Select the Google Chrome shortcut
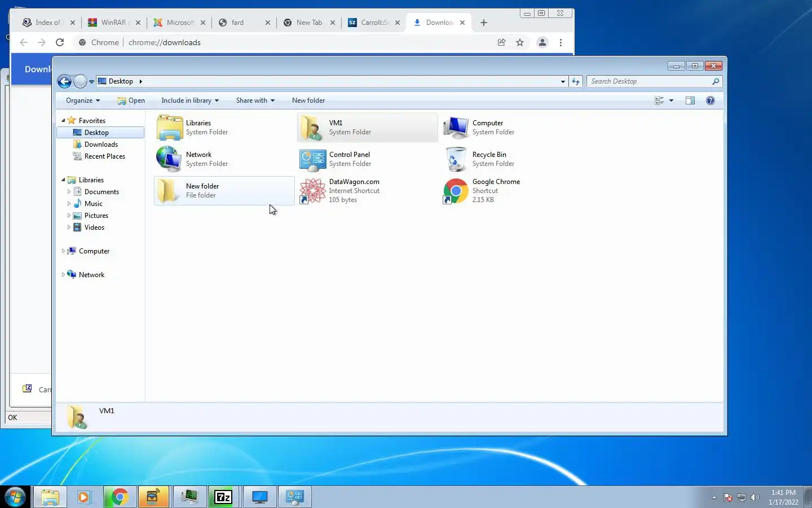 click(x=510, y=191)
